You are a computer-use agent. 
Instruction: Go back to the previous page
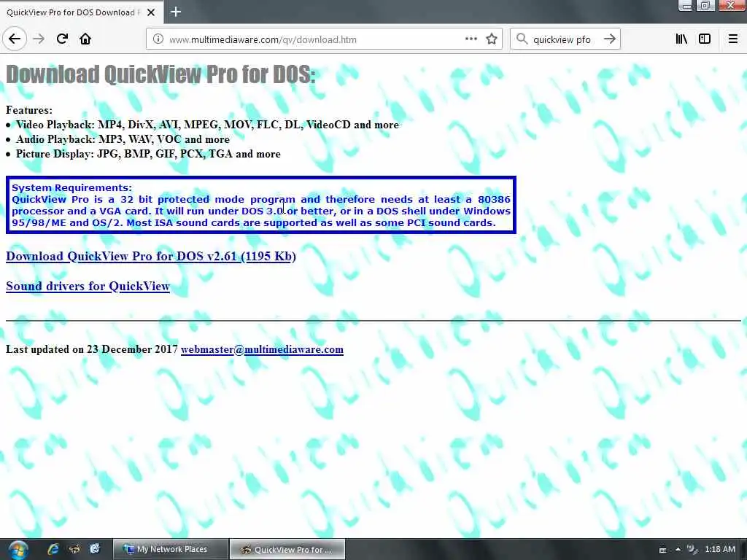(15, 39)
